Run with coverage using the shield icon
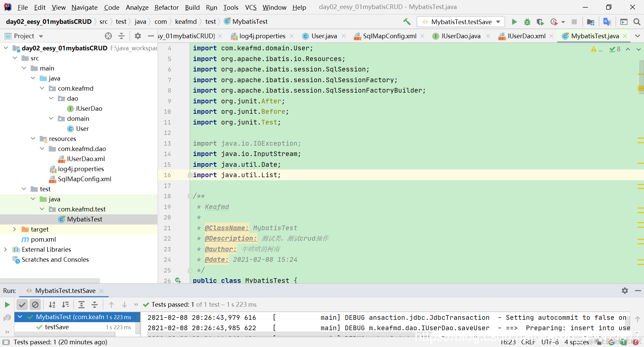The width and height of the screenshot is (644, 347). tap(540, 22)
